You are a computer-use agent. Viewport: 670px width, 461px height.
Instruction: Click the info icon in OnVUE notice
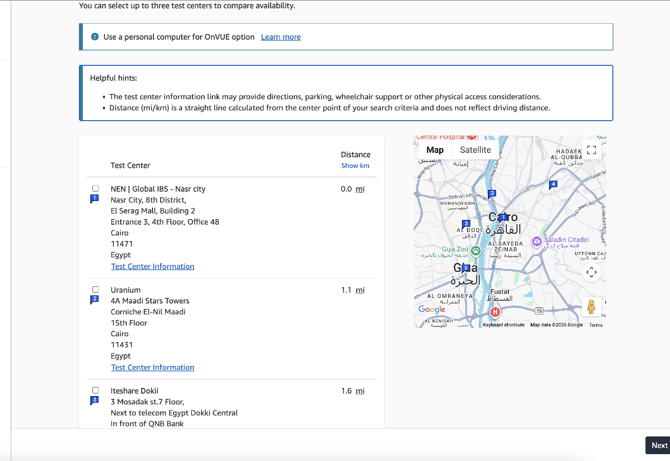tap(95, 37)
